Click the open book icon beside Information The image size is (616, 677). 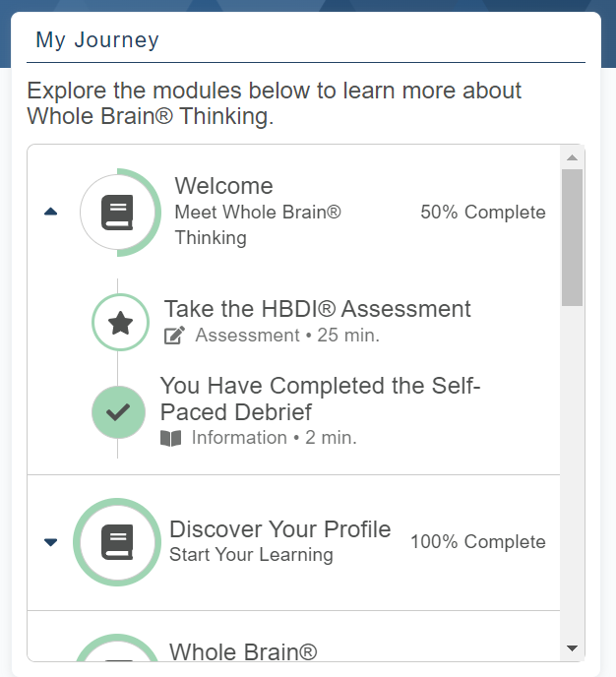coord(171,438)
